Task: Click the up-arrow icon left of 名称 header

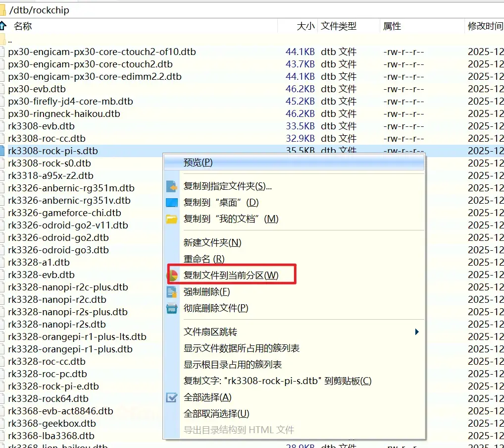Action: [x=3, y=26]
